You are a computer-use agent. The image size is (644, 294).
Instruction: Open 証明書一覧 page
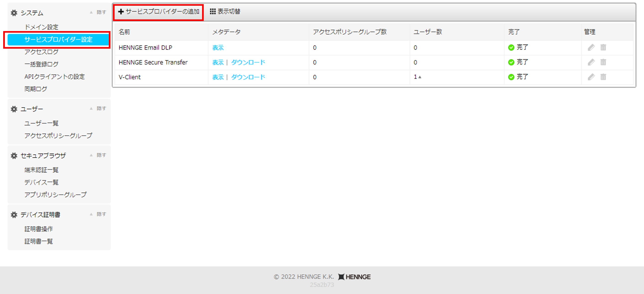(x=38, y=241)
